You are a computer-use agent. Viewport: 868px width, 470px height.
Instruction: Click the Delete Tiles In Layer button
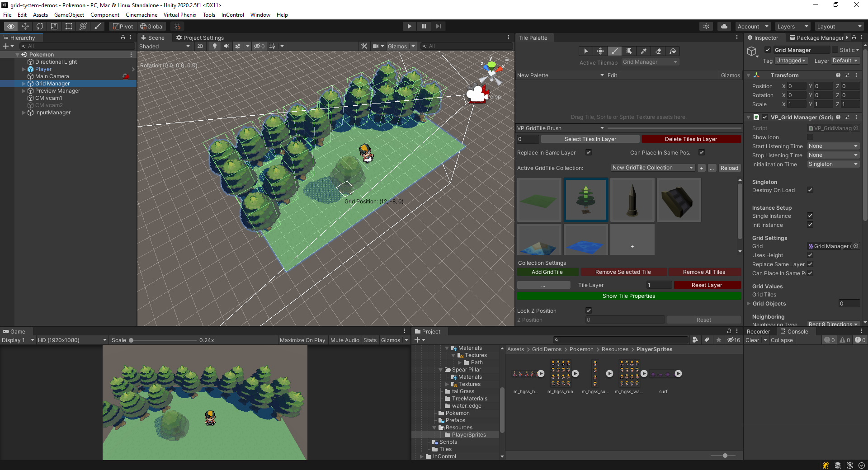coord(691,139)
